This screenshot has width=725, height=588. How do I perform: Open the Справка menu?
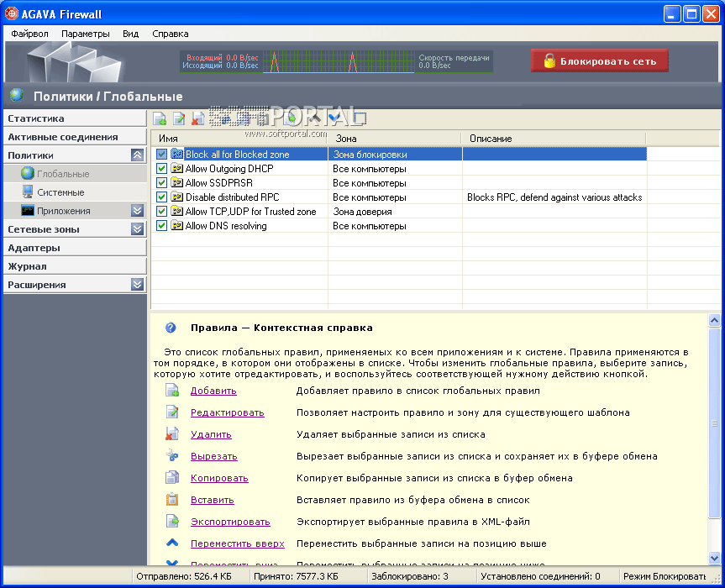[x=171, y=34]
